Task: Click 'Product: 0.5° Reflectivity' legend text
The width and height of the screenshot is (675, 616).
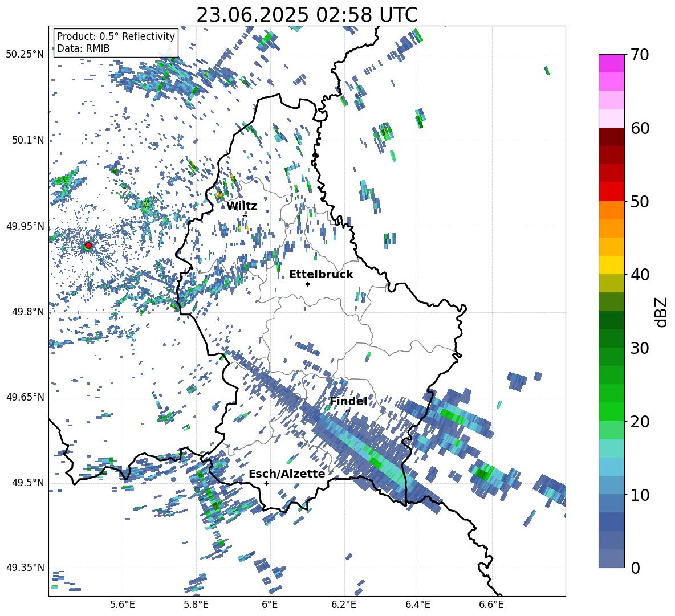Action: [116, 36]
